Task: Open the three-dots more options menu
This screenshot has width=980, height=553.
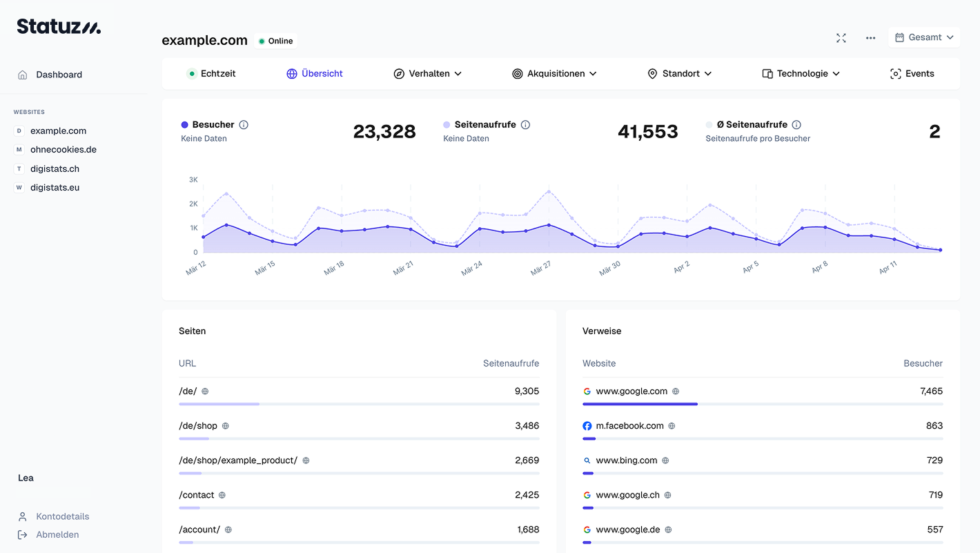Action: (870, 38)
